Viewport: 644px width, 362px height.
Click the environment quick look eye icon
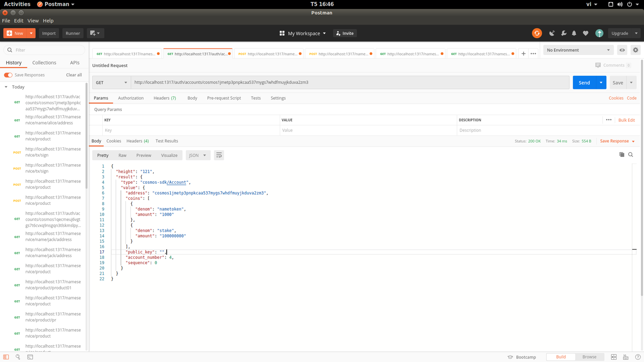coord(622,50)
